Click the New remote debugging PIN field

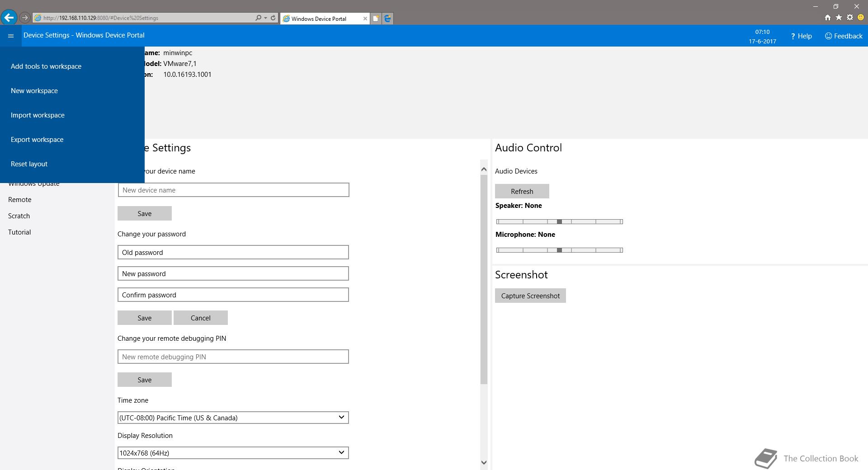233,357
